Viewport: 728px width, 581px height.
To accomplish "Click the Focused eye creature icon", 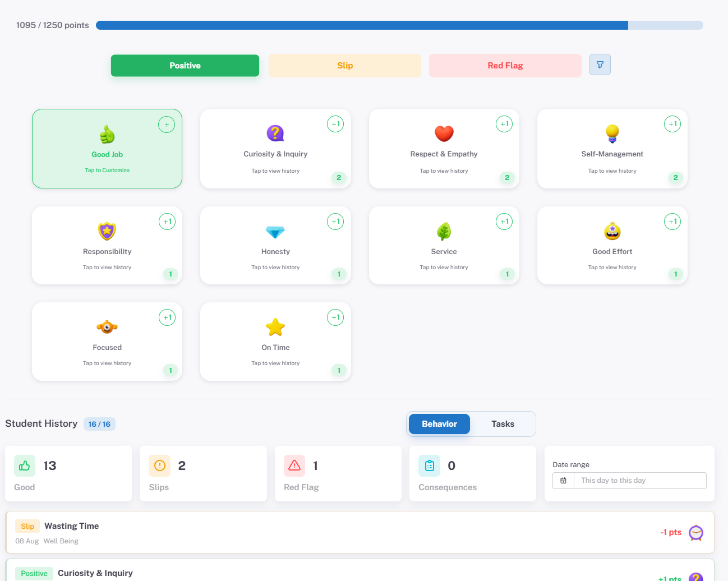I will click(107, 327).
